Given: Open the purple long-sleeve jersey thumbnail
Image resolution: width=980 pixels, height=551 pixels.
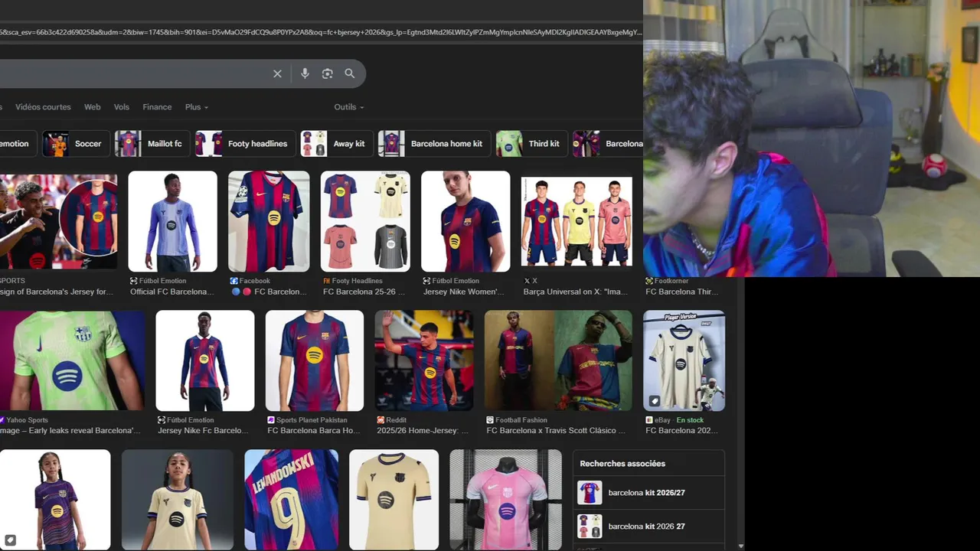Looking at the screenshot, I should coord(172,221).
